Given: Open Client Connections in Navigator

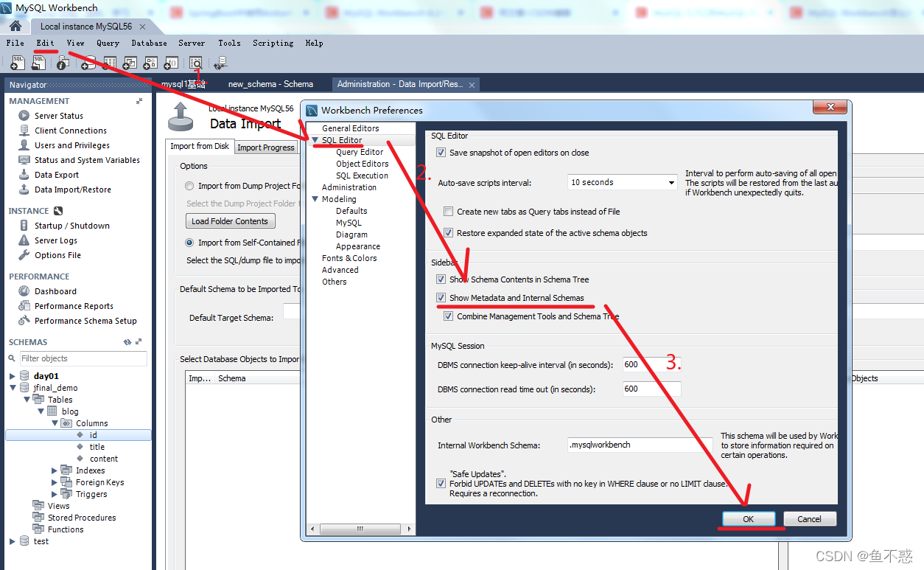Looking at the screenshot, I should (71, 131).
